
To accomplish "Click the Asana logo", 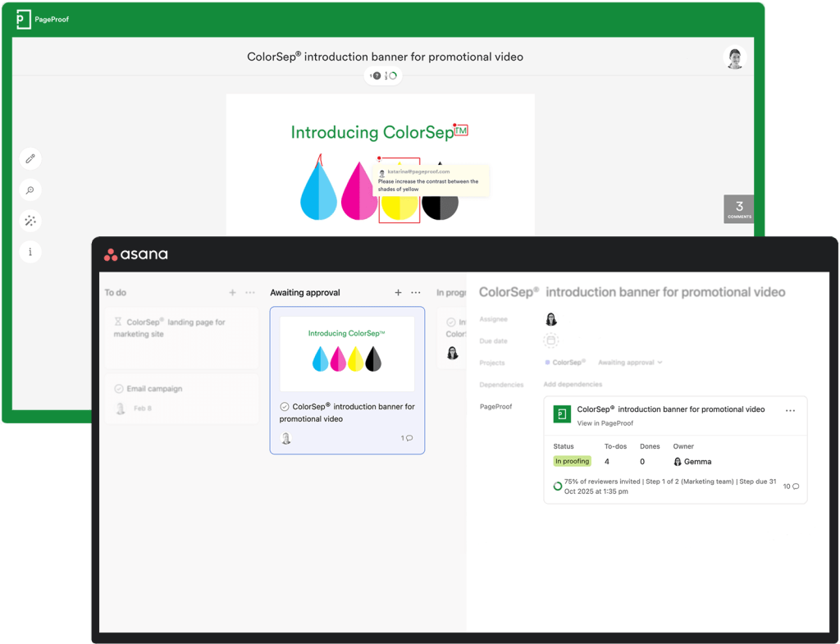I will (x=136, y=254).
